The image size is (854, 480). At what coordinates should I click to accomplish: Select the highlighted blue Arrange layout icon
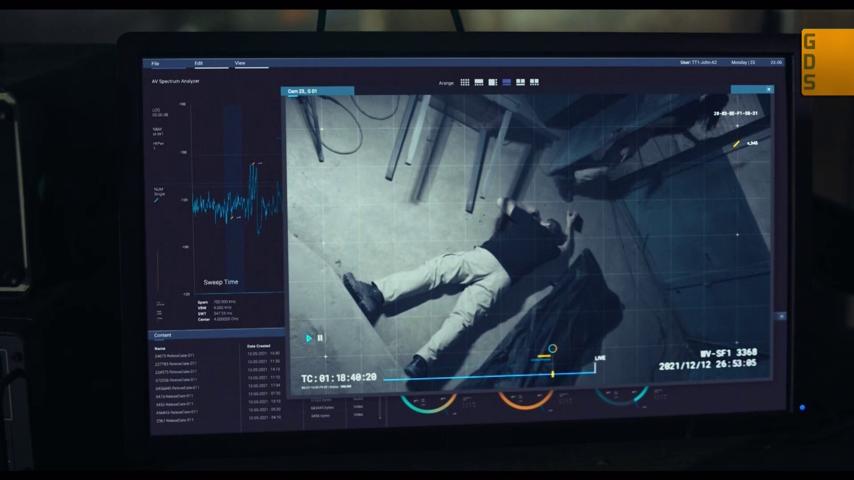(x=507, y=82)
